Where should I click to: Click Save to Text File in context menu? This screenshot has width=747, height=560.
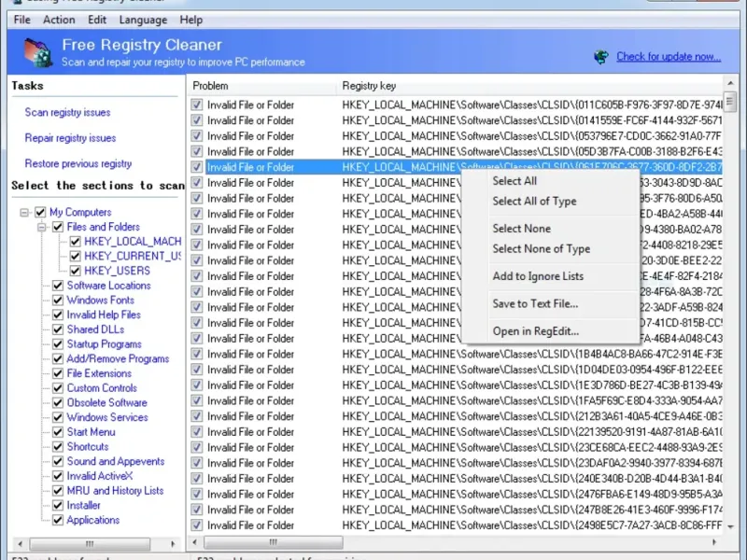535,303
